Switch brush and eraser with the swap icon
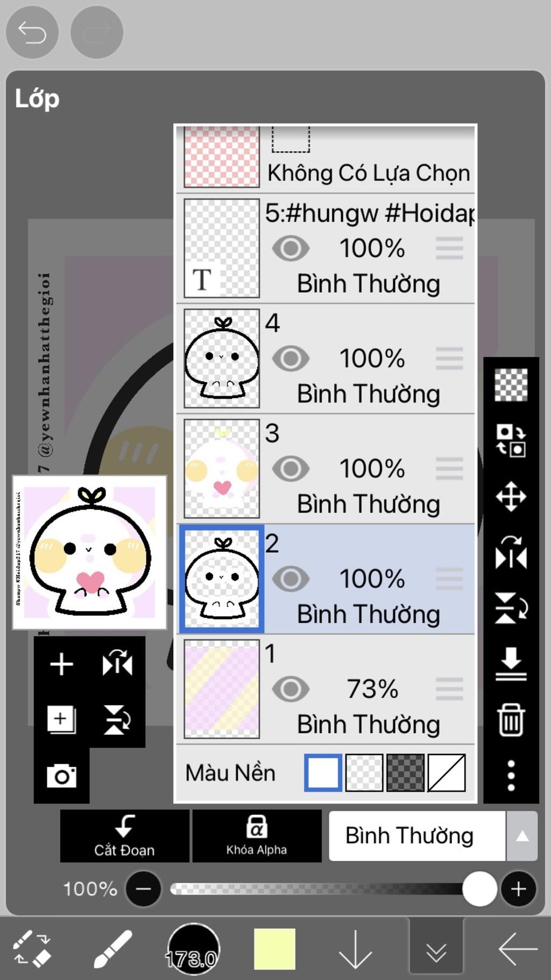This screenshot has width=551, height=980. pyautogui.click(x=32, y=949)
